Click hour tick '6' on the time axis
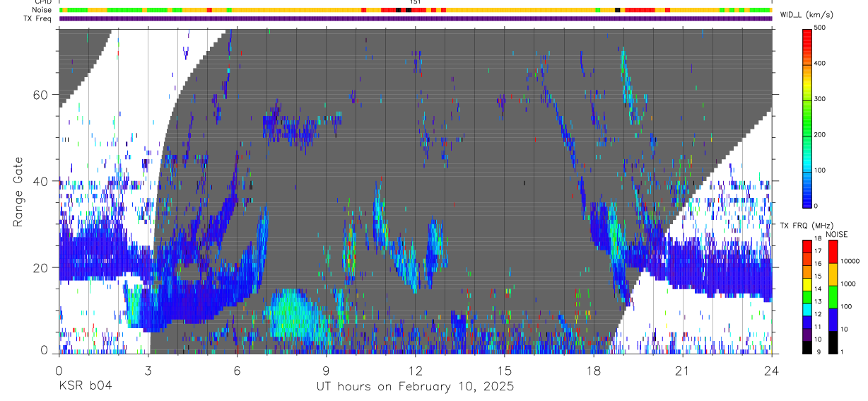Viewport: 868px width, 401px height. click(237, 371)
